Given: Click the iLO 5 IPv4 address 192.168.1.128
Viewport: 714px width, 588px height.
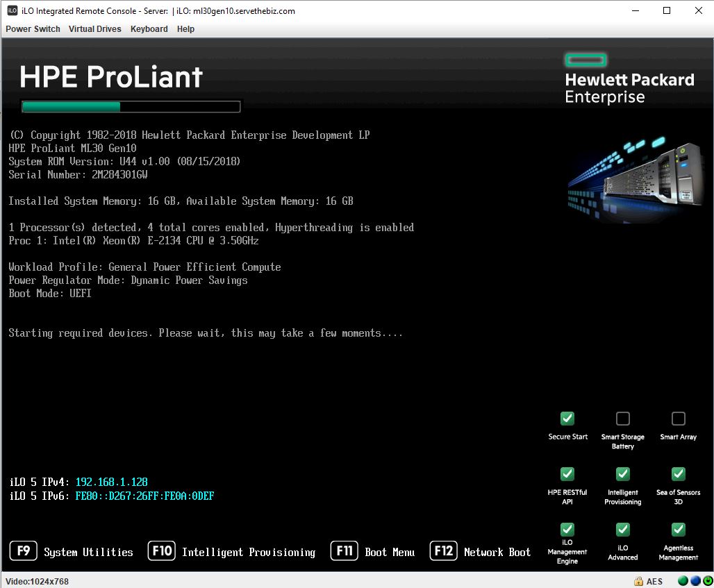Looking at the screenshot, I should 112,482.
